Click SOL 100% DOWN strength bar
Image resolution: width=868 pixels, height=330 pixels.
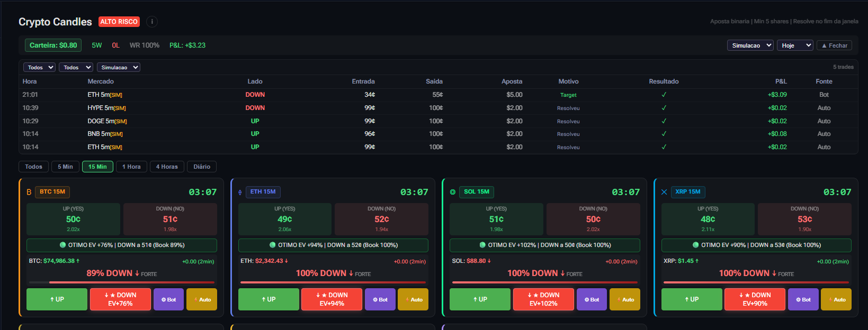tap(544, 282)
